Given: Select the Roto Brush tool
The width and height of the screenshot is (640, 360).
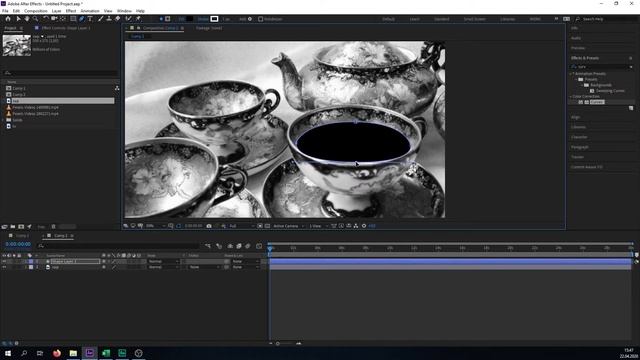Looking at the screenshot, I should pyautogui.click(x=129, y=19).
